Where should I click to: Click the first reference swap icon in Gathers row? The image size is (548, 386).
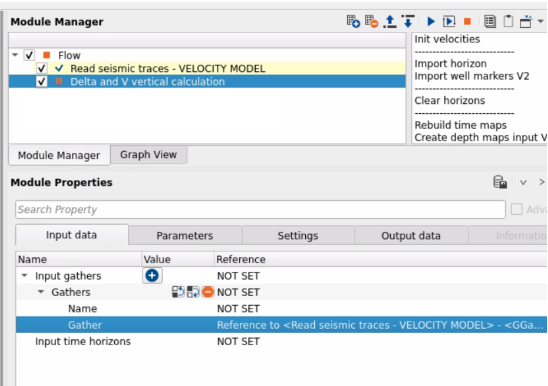tap(178, 292)
